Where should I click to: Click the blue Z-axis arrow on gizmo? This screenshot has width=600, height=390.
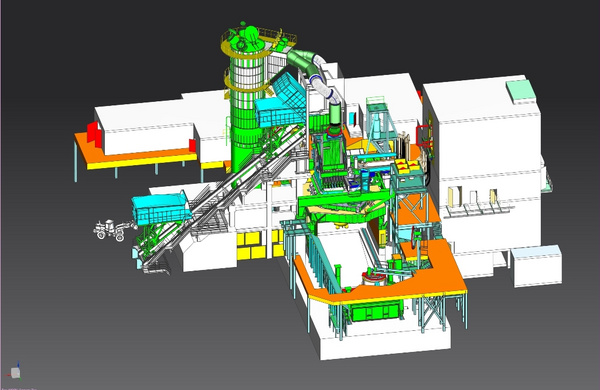coord(18,365)
